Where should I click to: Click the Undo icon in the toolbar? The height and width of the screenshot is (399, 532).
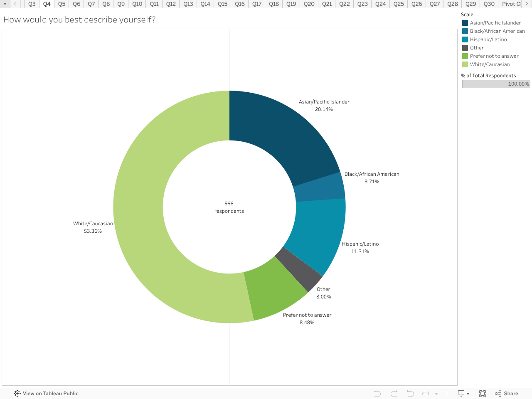[377, 394]
